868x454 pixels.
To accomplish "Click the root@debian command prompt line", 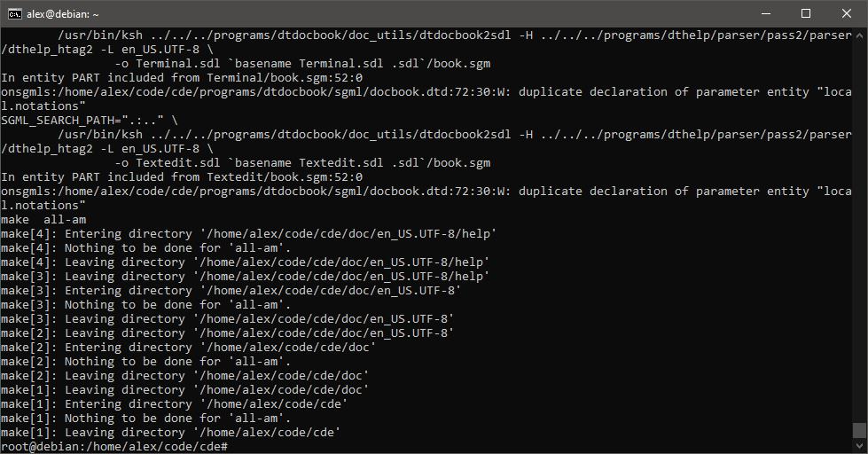I will click(x=115, y=446).
